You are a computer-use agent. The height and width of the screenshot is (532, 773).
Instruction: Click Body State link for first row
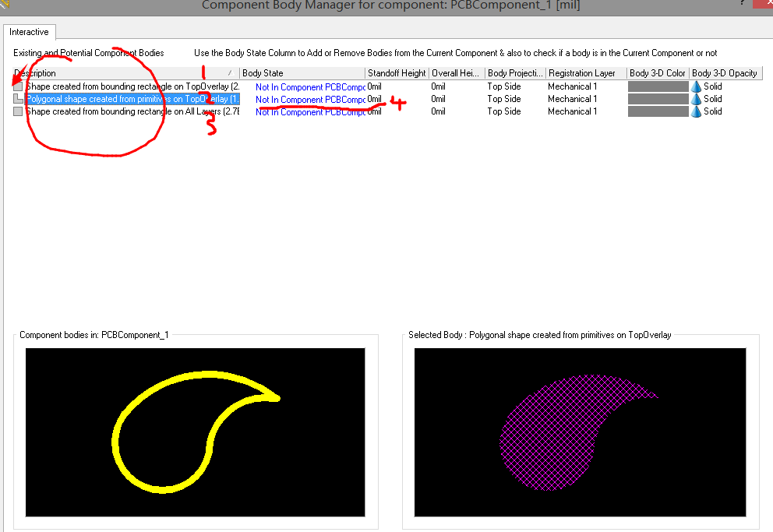pos(309,87)
